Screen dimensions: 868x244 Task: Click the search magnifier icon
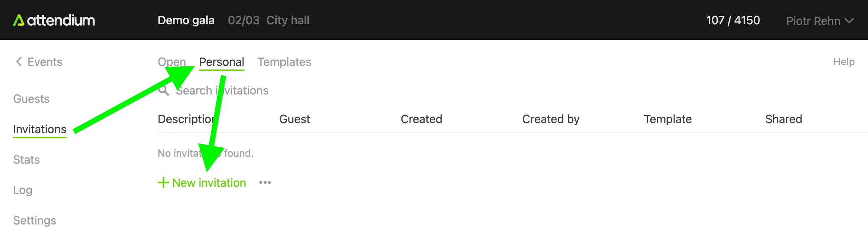coord(163,91)
